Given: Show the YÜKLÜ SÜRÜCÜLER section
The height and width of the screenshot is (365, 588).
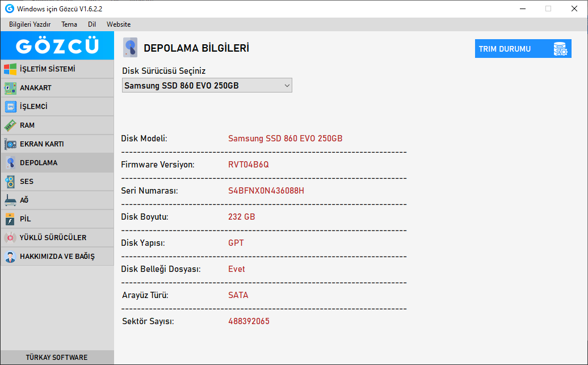Looking at the screenshot, I should click(57, 238).
